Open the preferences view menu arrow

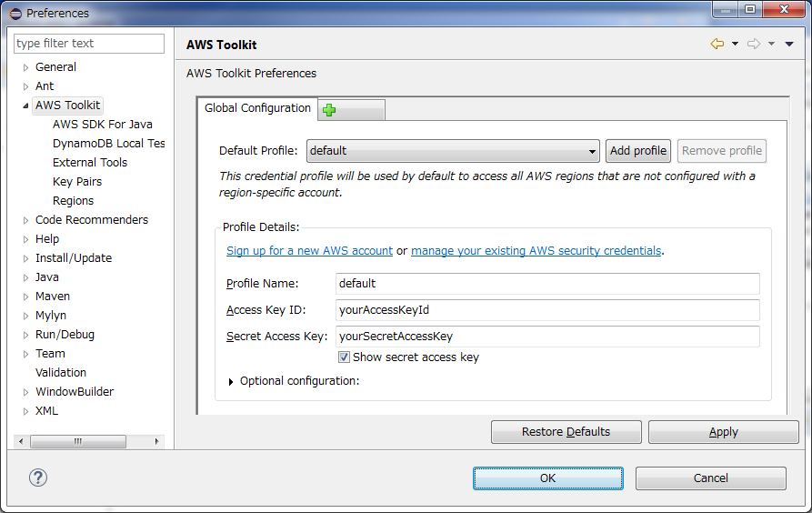tap(789, 44)
